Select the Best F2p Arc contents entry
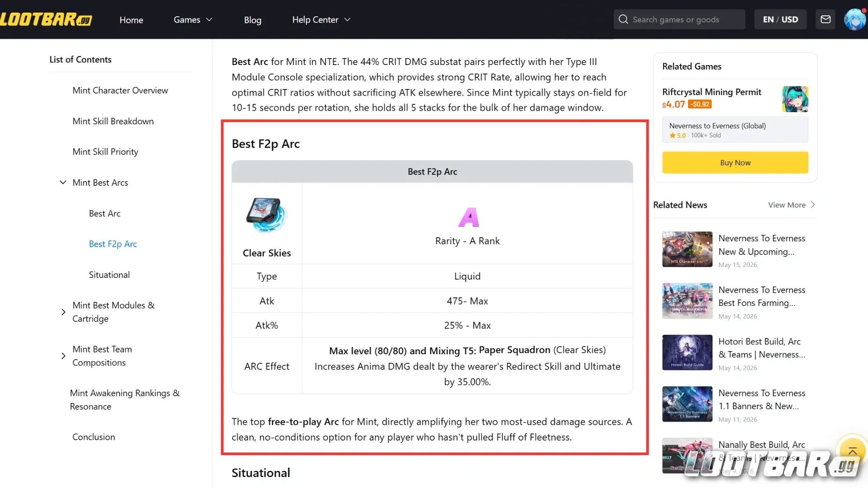 click(x=113, y=244)
